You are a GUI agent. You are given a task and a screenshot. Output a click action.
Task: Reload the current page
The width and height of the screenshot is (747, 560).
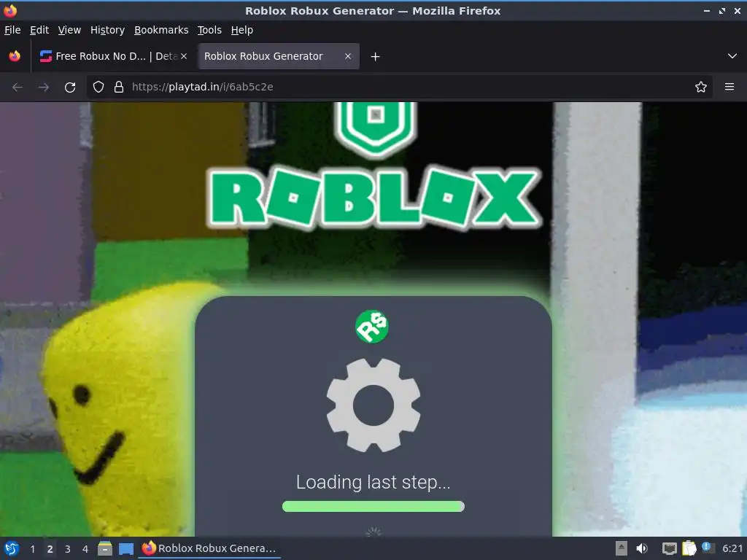coord(70,87)
